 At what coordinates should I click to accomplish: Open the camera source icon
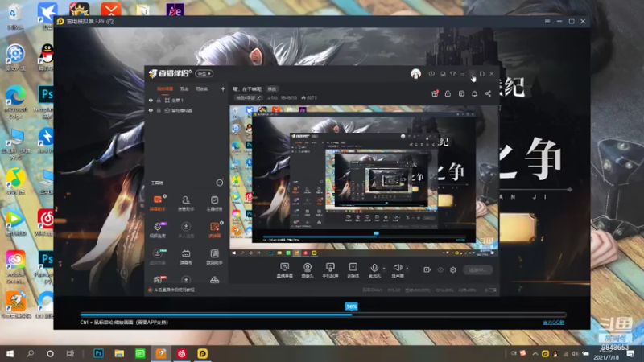[308, 270]
